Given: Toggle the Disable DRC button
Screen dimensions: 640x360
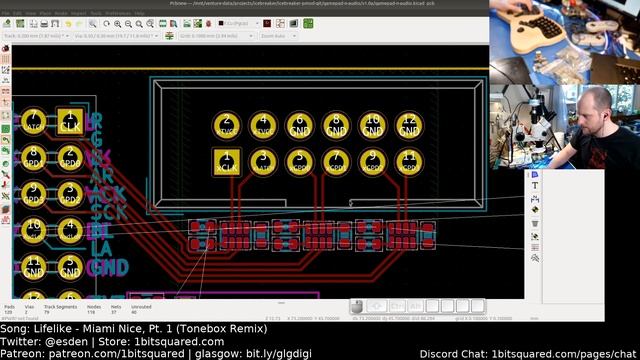Looking at the screenshot, I should pyautogui.click(x=6, y=49).
